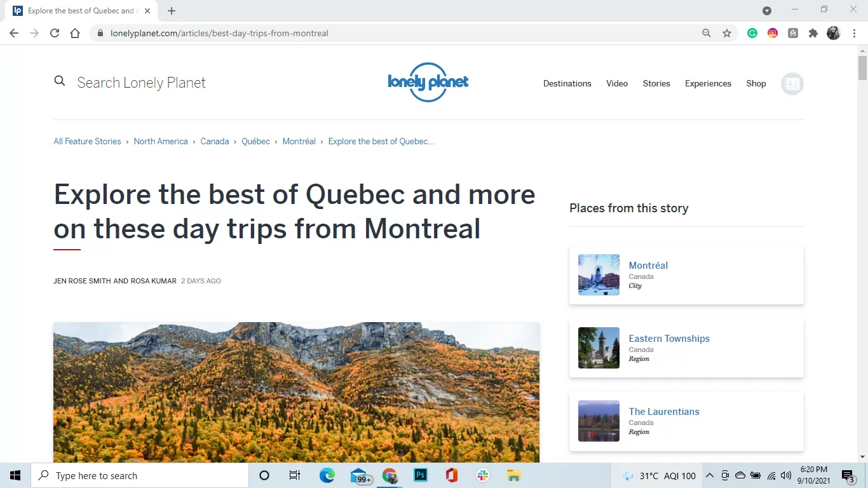Reload the page
This screenshot has width=868, height=488.
click(55, 33)
